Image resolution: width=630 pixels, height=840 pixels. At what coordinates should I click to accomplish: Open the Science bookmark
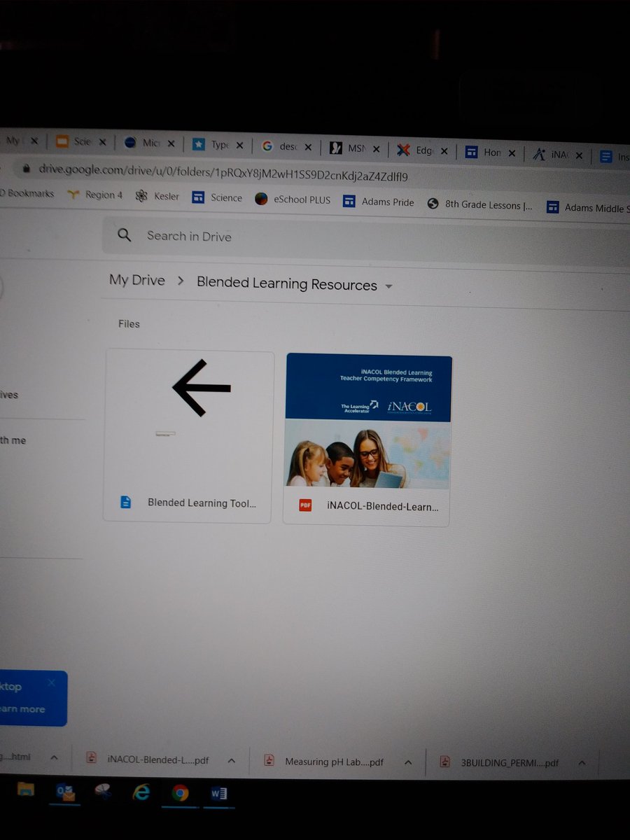coord(218,198)
